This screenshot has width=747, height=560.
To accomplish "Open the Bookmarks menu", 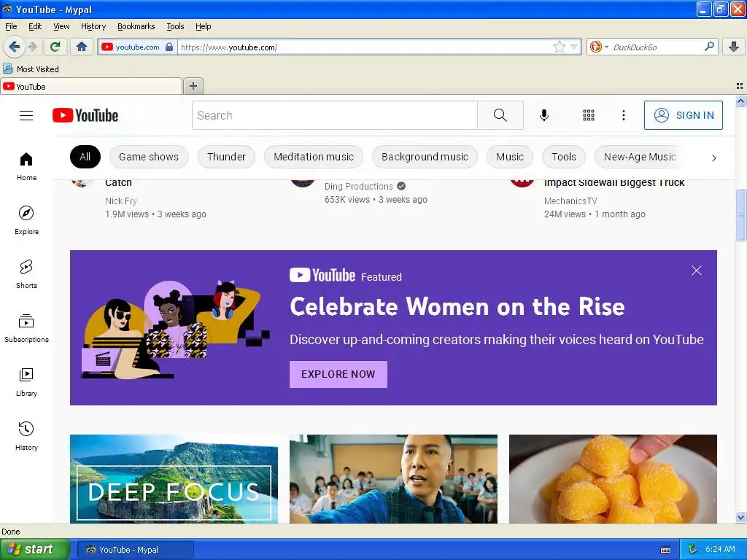I will [136, 26].
